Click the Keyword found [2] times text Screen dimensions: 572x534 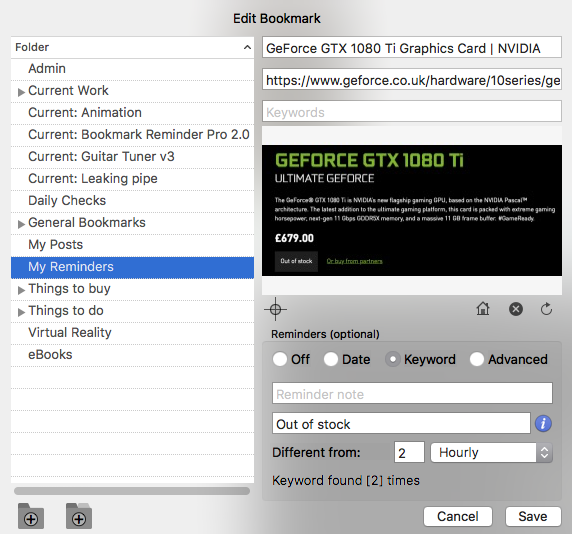tap(346, 480)
